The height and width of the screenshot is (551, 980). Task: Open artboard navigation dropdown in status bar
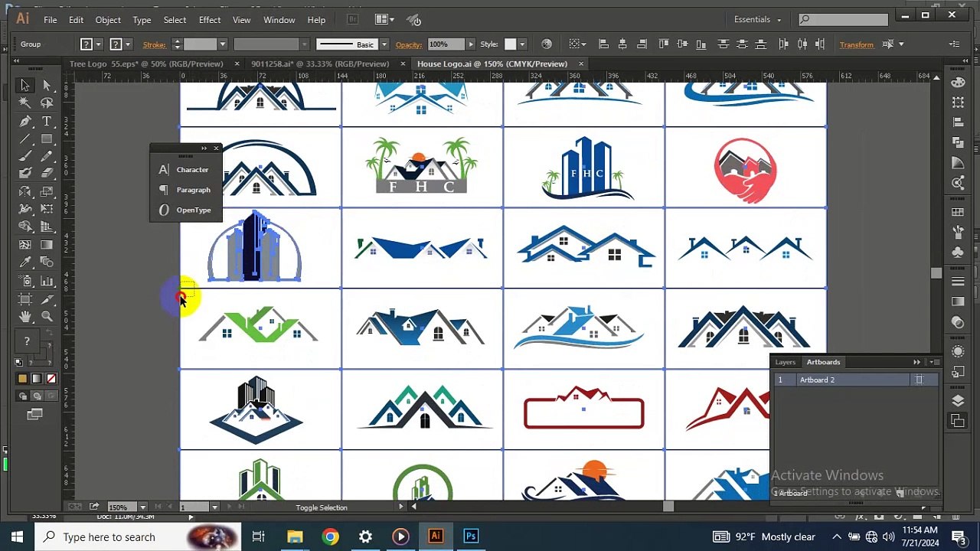214,507
